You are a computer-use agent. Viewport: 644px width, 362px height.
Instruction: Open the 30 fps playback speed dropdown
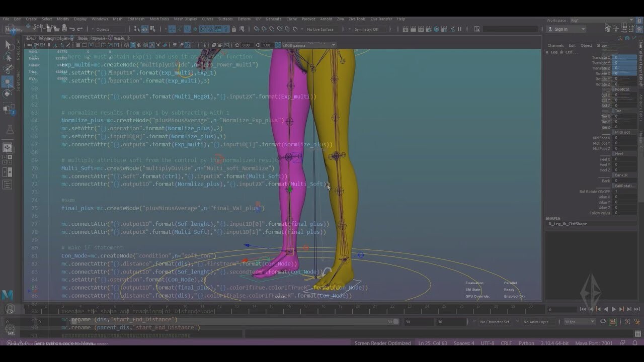point(579,321)
